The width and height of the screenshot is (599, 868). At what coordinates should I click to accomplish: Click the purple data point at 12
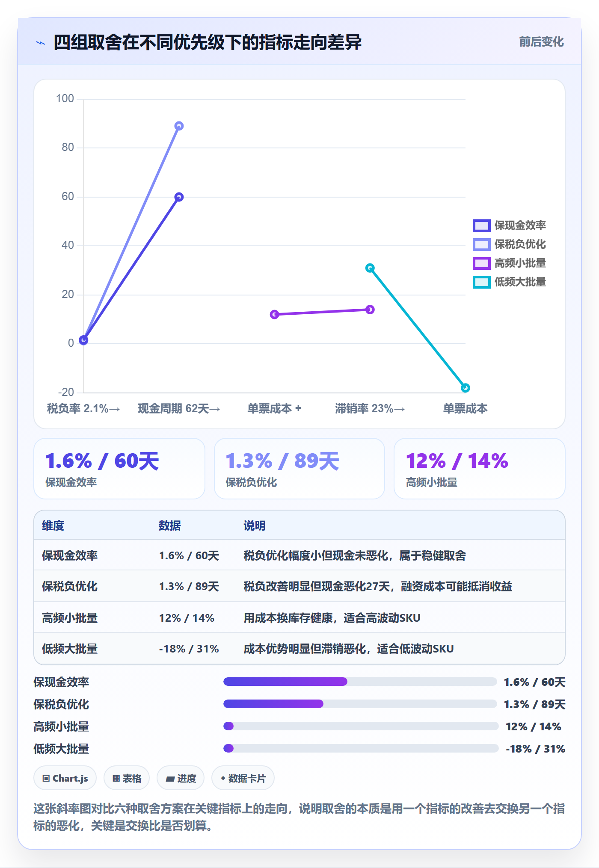[275, 314]
